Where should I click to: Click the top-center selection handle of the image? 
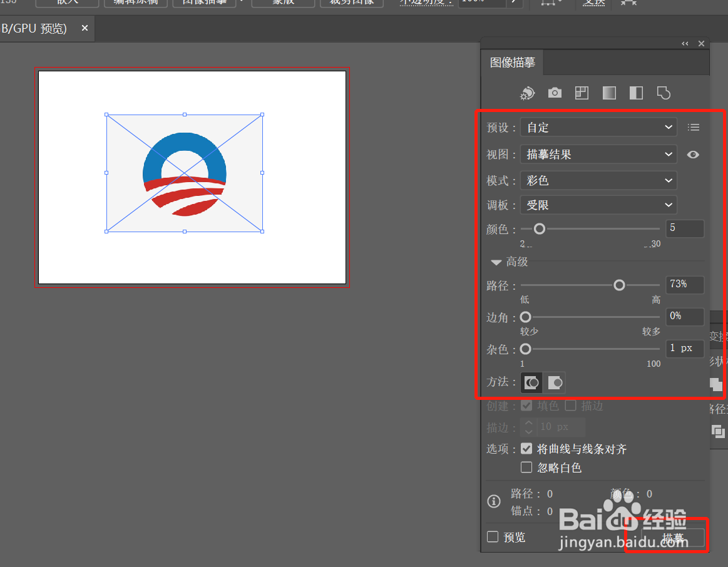[x=184, y=114]
